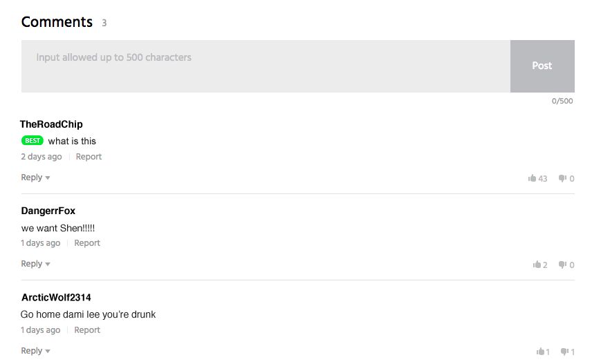Open ArcticWolf2314's username
The width and height of the screenshot is (601, 364).
click(56, 298)
